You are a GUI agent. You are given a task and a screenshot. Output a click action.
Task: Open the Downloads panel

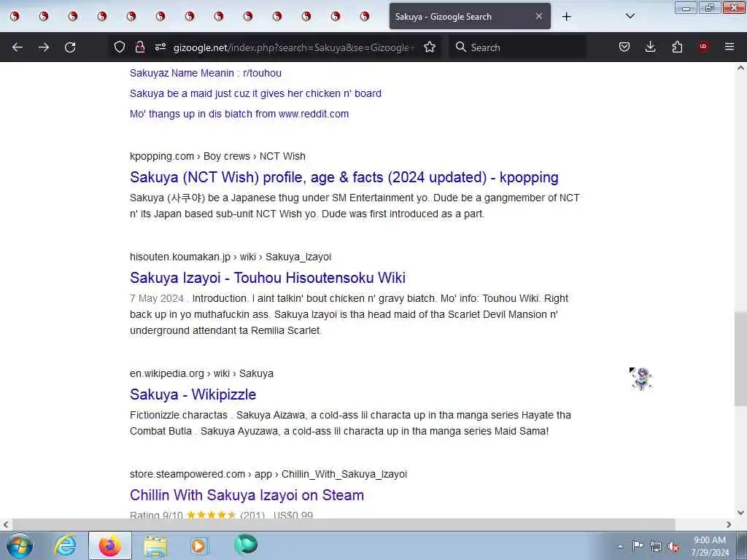(650, 47)
